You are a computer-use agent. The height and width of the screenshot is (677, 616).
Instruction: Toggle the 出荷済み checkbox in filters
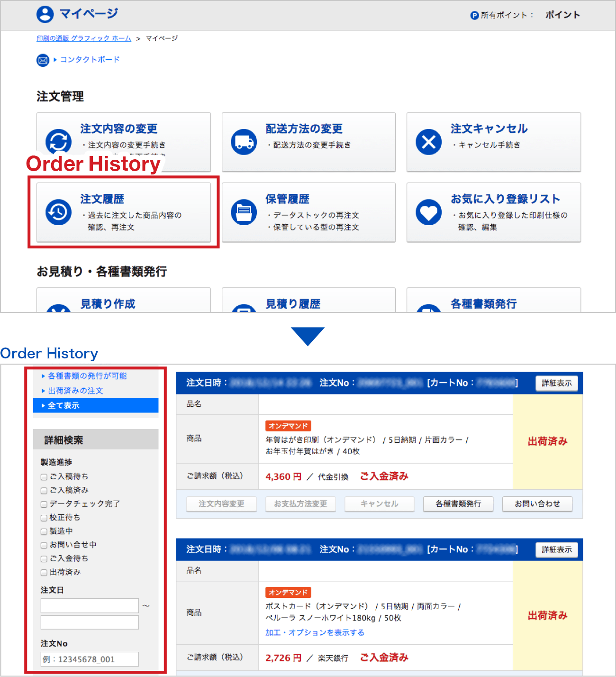click(44, 573)
